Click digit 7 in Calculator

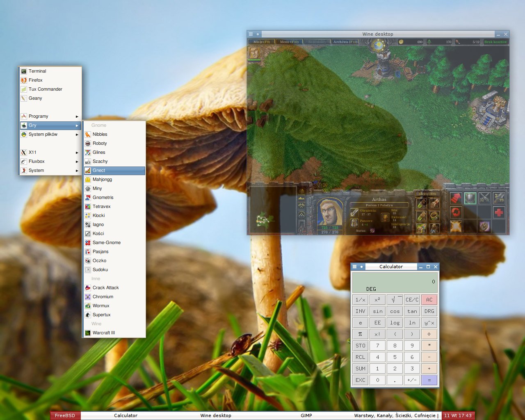click(377, 345)
